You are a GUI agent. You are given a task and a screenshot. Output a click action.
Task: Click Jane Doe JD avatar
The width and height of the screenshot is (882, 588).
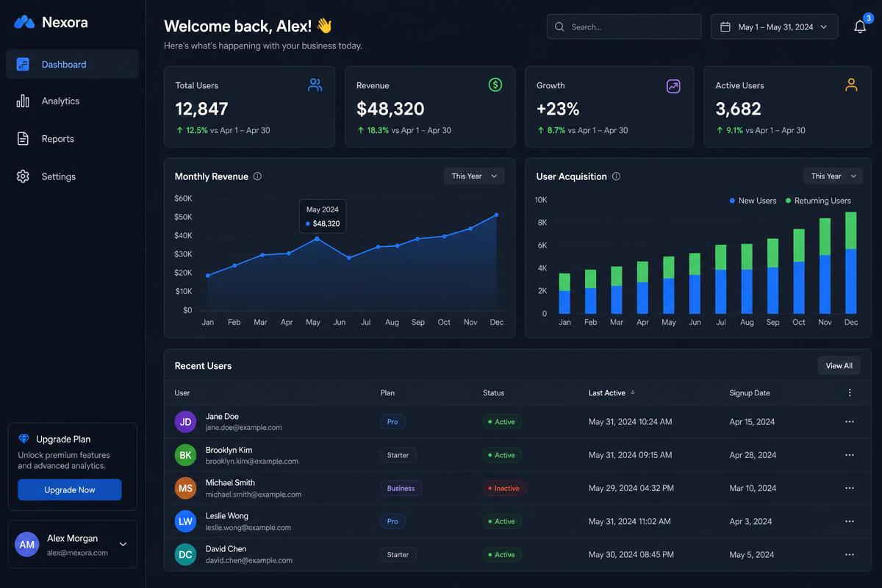185,422
